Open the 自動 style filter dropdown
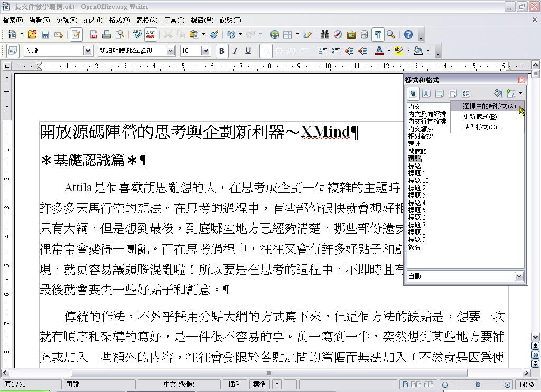The width and height of the screenshot is (541, 392). tap(519, 276)
